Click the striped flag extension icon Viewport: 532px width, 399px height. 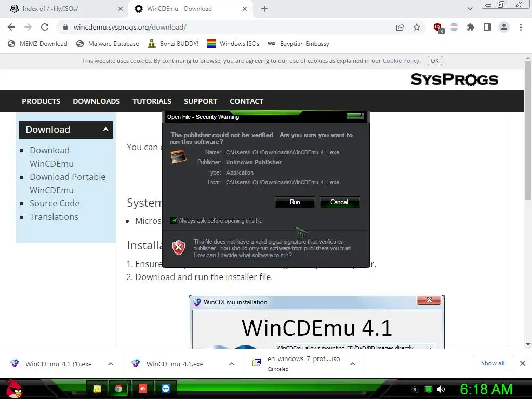pos(454,27)
